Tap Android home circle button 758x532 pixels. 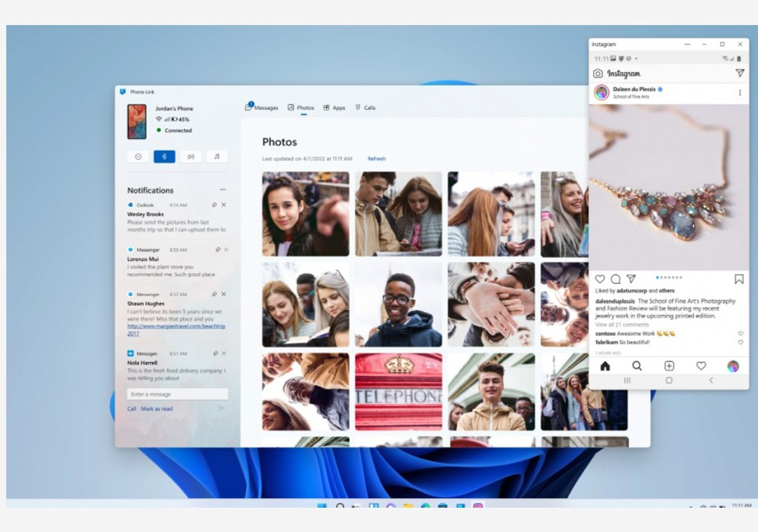click(x=669, y=381)
